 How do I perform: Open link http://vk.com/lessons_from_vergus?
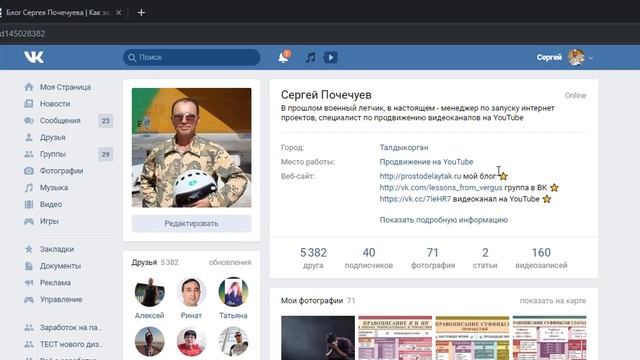441,187
